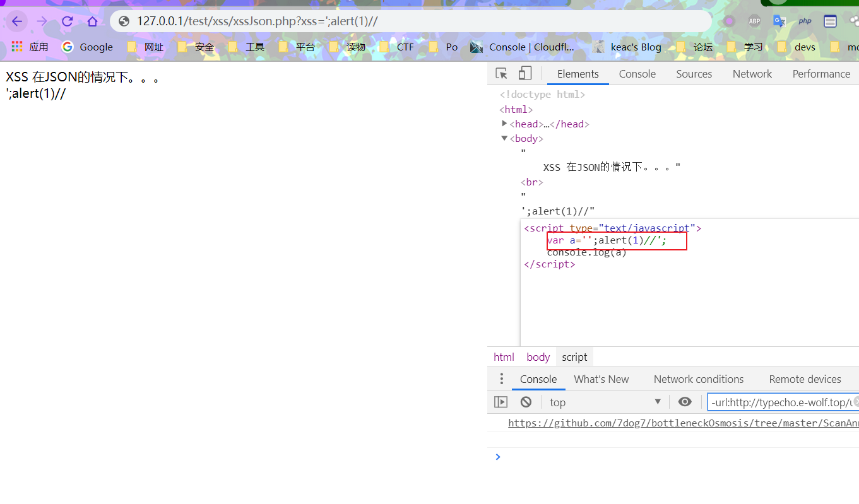The image size is (859, 504).
Task: Click the browser forward arrow
Action: (x=42, y=21)
